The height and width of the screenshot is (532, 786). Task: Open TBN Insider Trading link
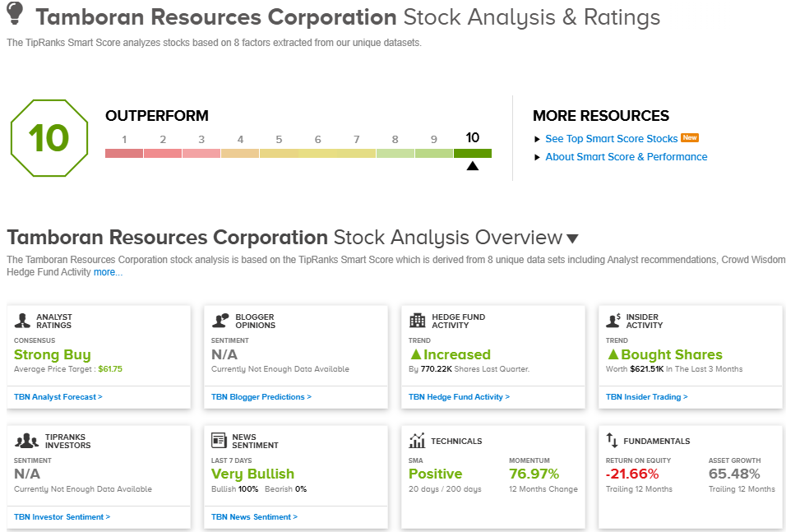(647, 396)
